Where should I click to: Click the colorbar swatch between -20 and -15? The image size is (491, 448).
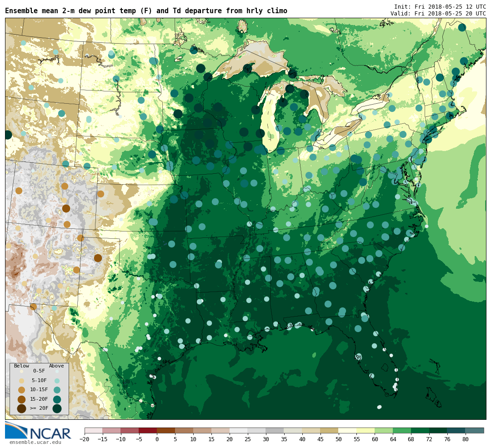[x=94, y=430]
